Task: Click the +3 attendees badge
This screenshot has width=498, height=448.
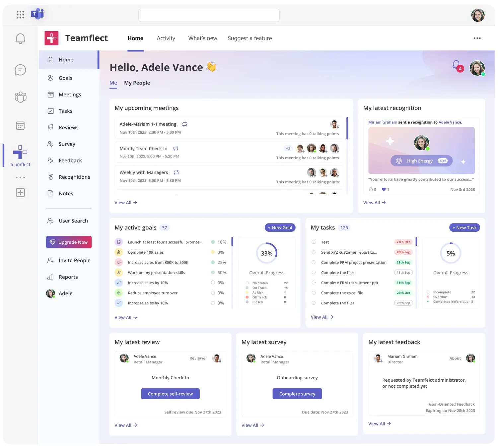Action: tap(288, 148)
